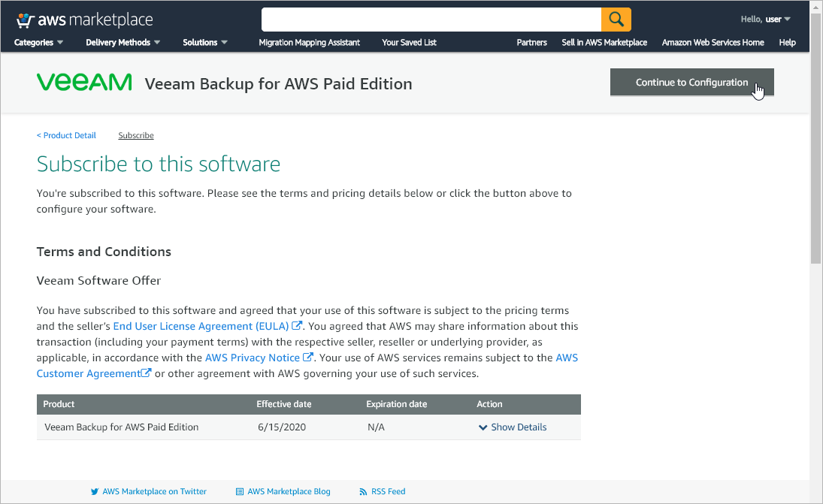Open End User License Agreement (EULA) link
Image resolution: width=823 pixels, height=504 pixels.
click(201, 326)
